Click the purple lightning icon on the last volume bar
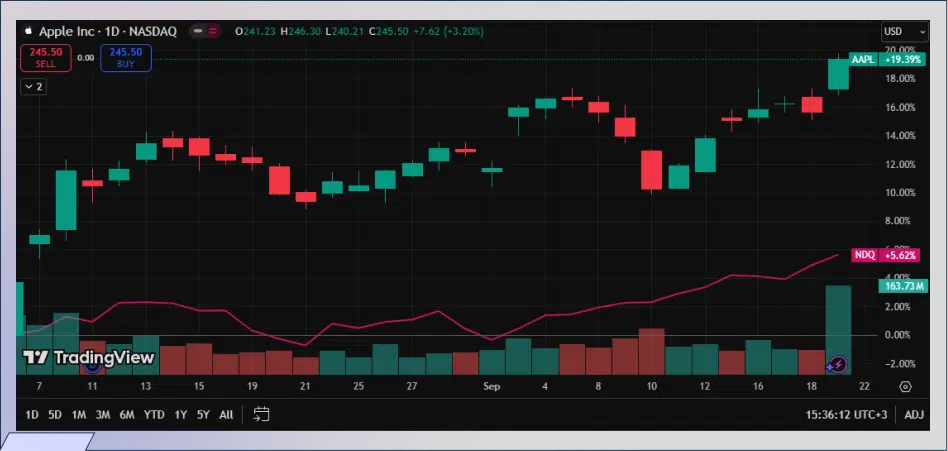The height and width of the screenshot is (451, 948). tap(837, 365)
